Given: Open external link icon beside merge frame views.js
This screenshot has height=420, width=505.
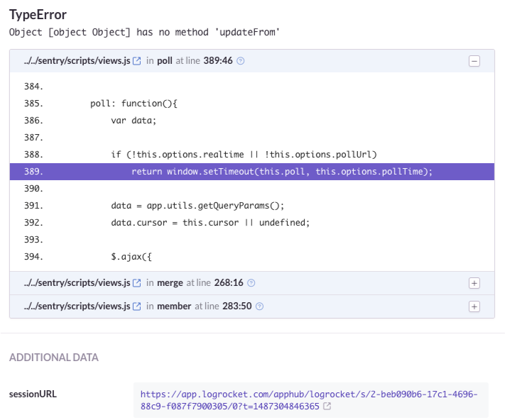Looking at the screenshot, I should tap(137, 283).
